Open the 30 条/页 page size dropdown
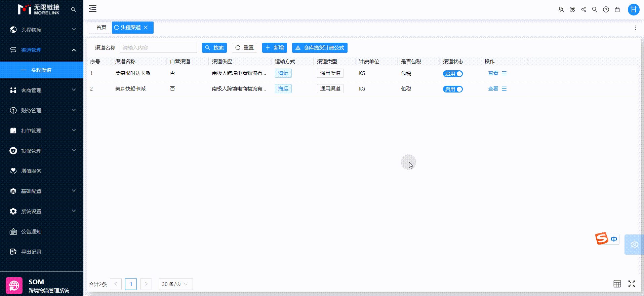This screenshot has width=644, height=296. click(175, 284)
